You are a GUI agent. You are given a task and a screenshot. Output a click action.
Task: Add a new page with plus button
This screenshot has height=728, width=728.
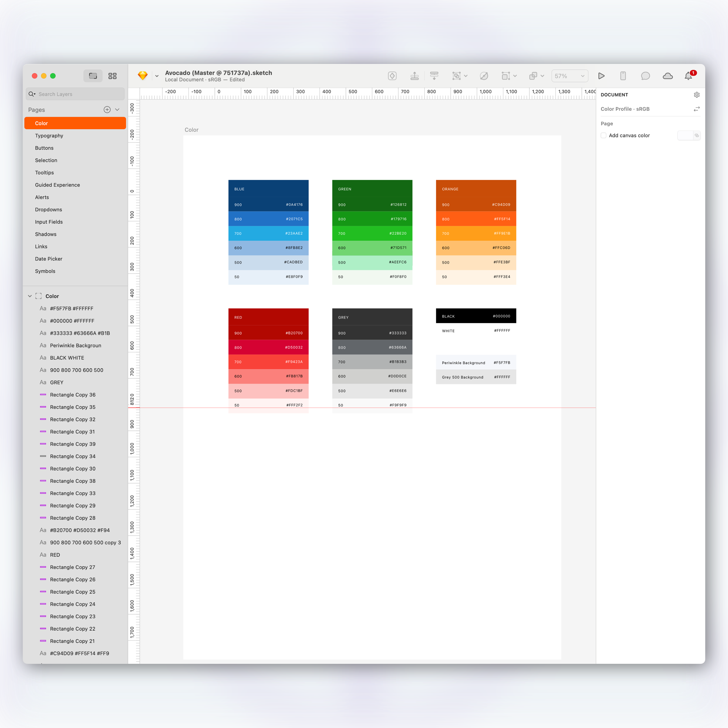point(107,110)
